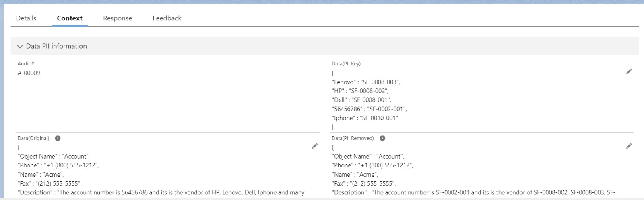Image resolution: width=644 pixels, height=200 pixels.
Task: Click the 56456786 mapping line in PII Key
Action: (x=369, y=109)
